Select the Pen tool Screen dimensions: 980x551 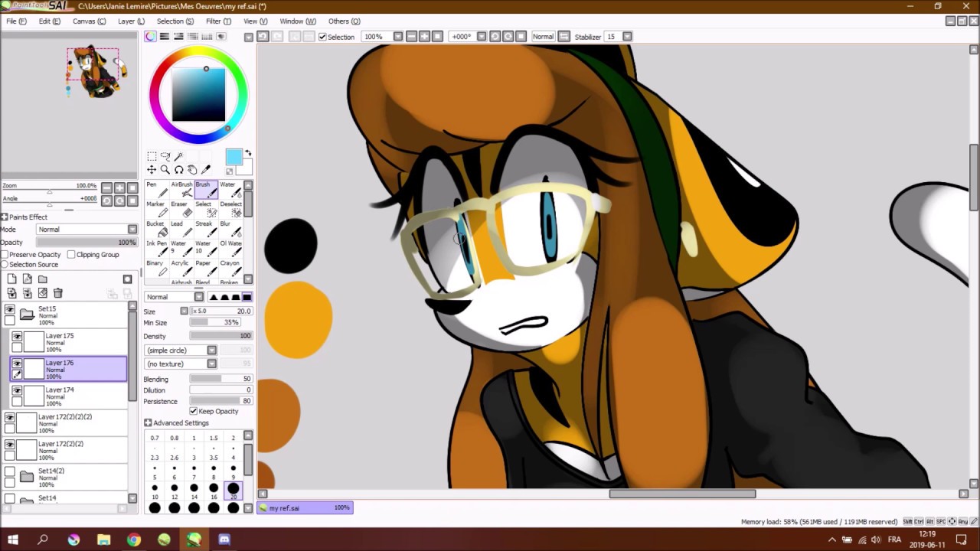(156, 190)
